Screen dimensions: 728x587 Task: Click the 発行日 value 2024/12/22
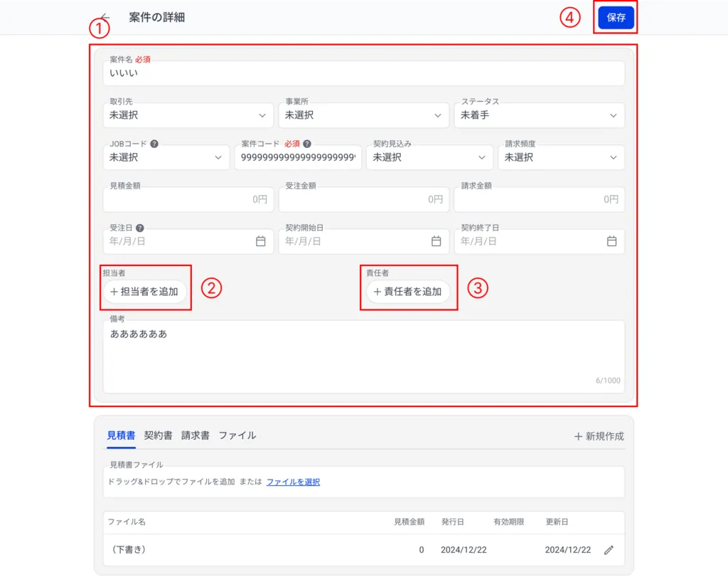(x=464, y=550)
